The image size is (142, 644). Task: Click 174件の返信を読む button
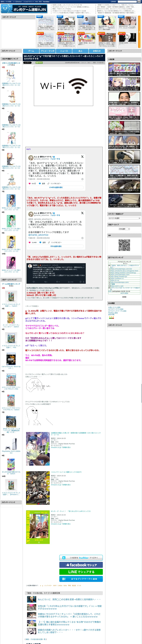(x=56, y=187)
